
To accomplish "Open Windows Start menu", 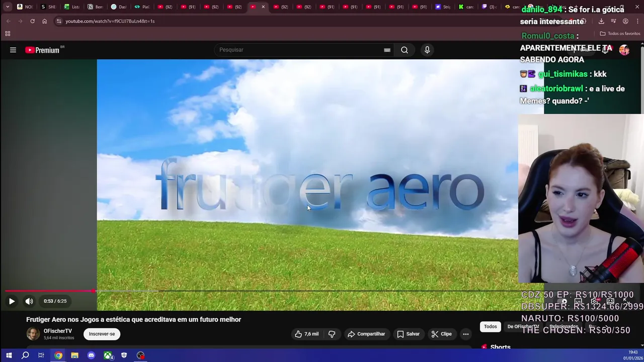I will pyautogui.click(x=9, y=355).
